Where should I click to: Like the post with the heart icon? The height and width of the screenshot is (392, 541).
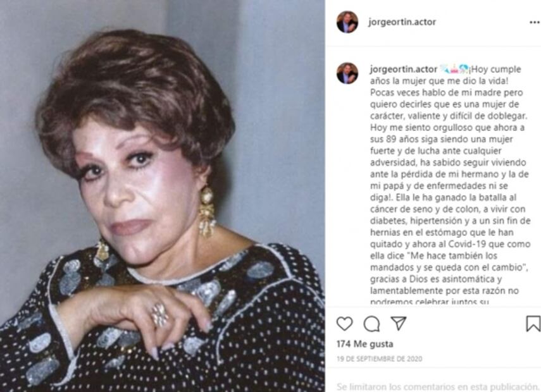click(x=344, y=324)
